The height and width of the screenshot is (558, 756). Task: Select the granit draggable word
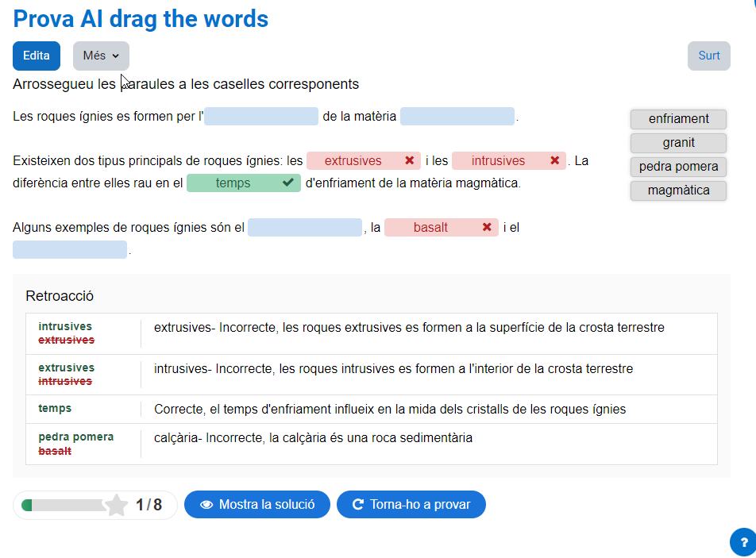click(678, 143)
